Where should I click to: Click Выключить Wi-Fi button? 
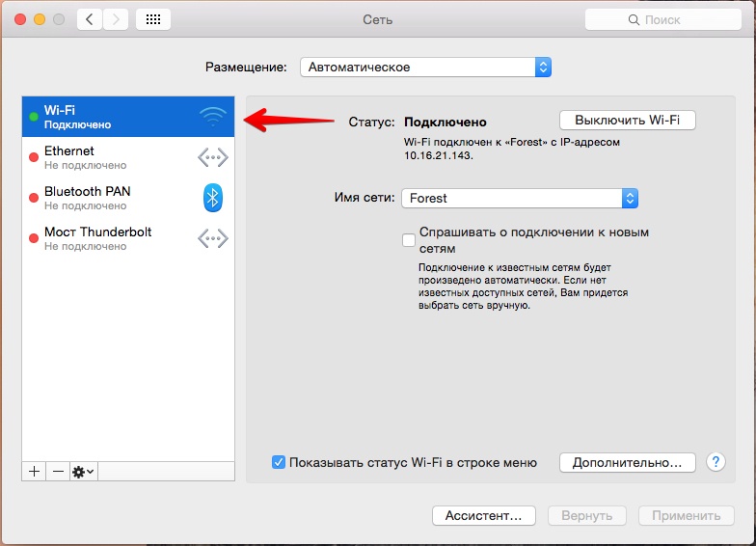coord(627,121)
